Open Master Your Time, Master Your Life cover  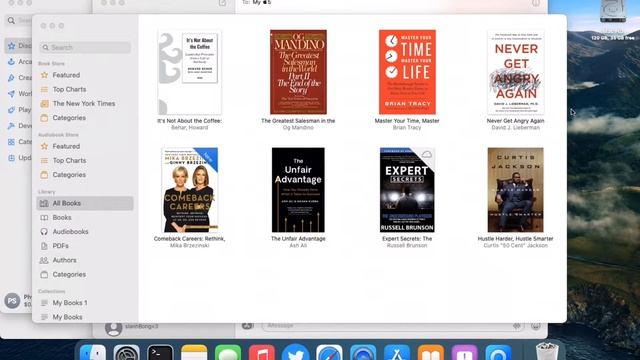[407, 72]
